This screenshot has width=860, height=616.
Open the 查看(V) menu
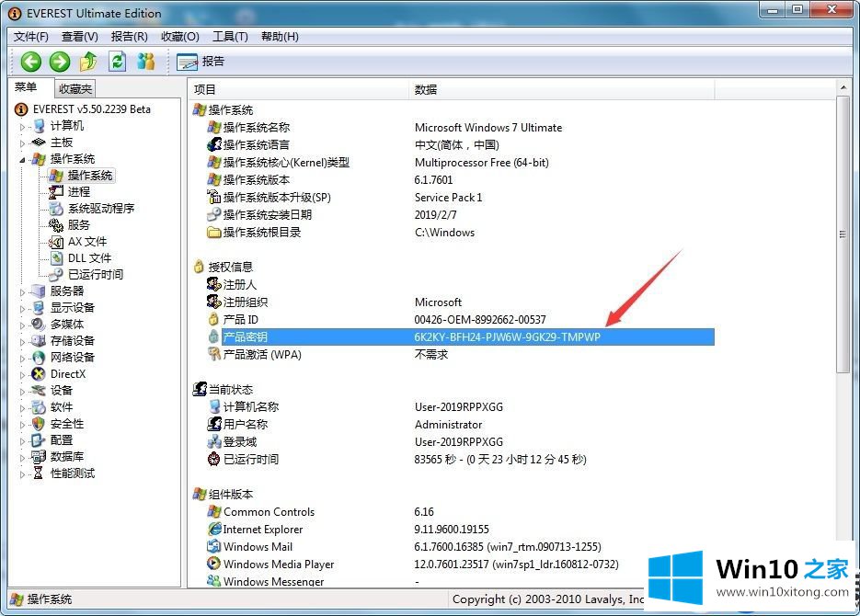[79, 37]
